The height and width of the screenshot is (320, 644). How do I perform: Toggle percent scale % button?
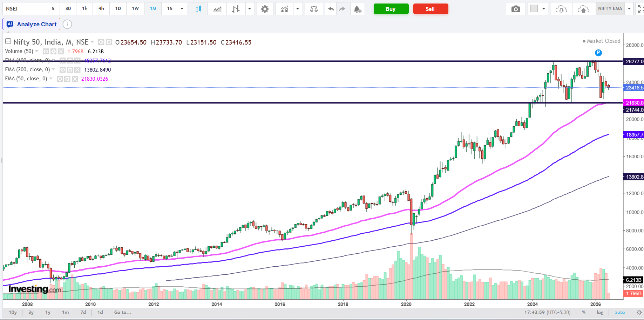click(584, 312)
